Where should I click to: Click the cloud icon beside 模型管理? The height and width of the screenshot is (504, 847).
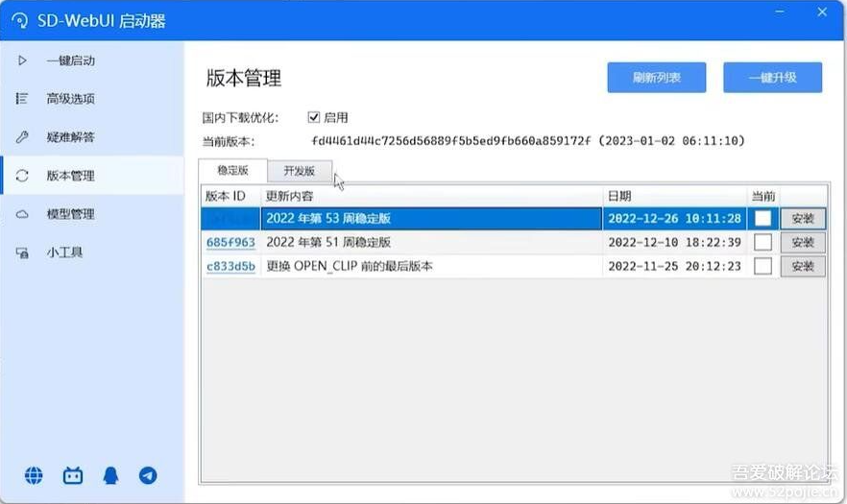tap(22, 214)
